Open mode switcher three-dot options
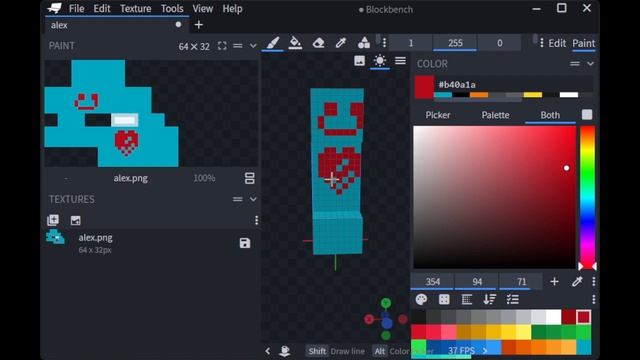This screenshot has width=640, height=360. (542, 43)
